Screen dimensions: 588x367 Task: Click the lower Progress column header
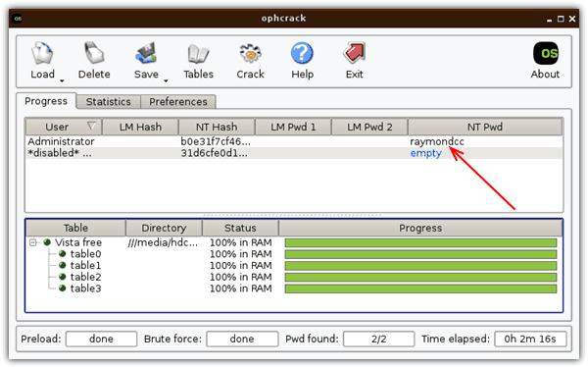click(420, 228)
